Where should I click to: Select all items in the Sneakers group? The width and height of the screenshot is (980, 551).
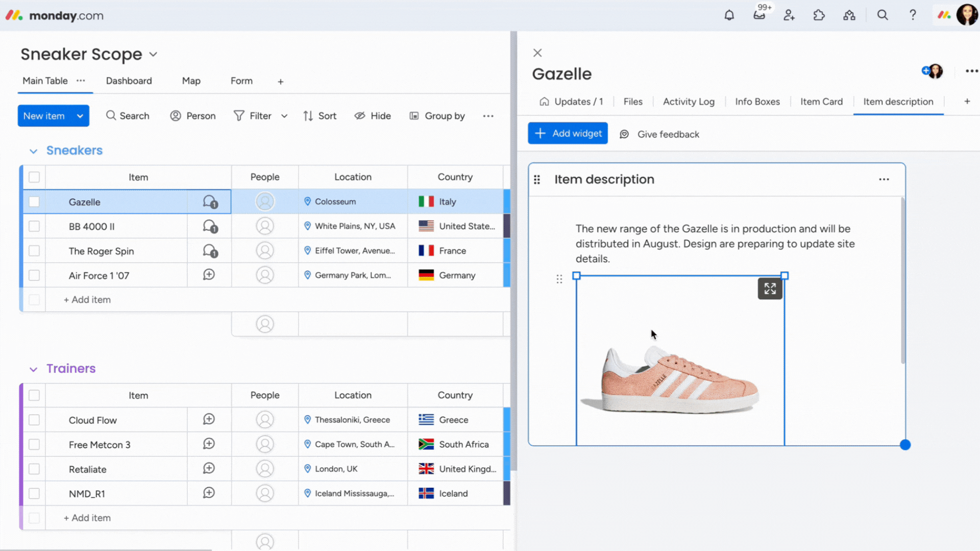tap(34, 177)
